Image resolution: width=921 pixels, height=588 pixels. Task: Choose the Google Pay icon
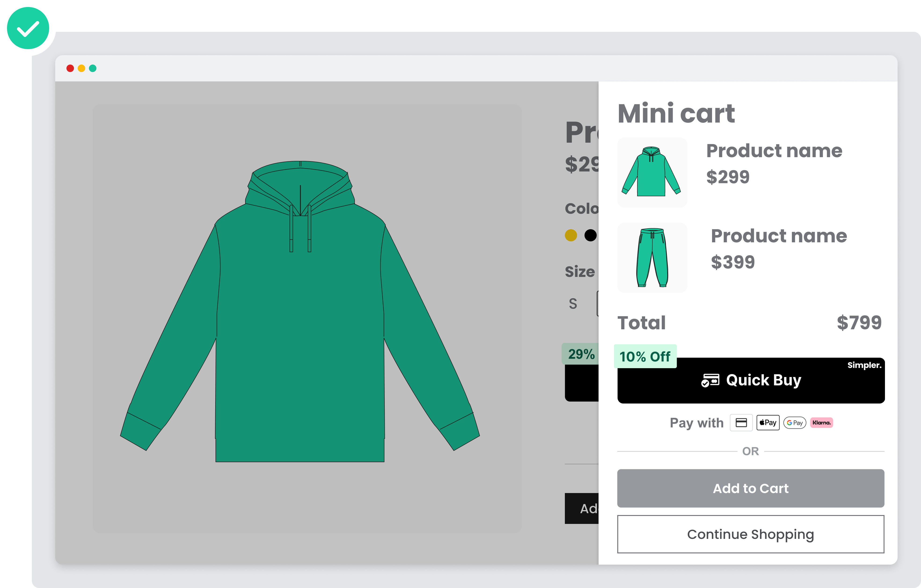click(x=794, y=422)
